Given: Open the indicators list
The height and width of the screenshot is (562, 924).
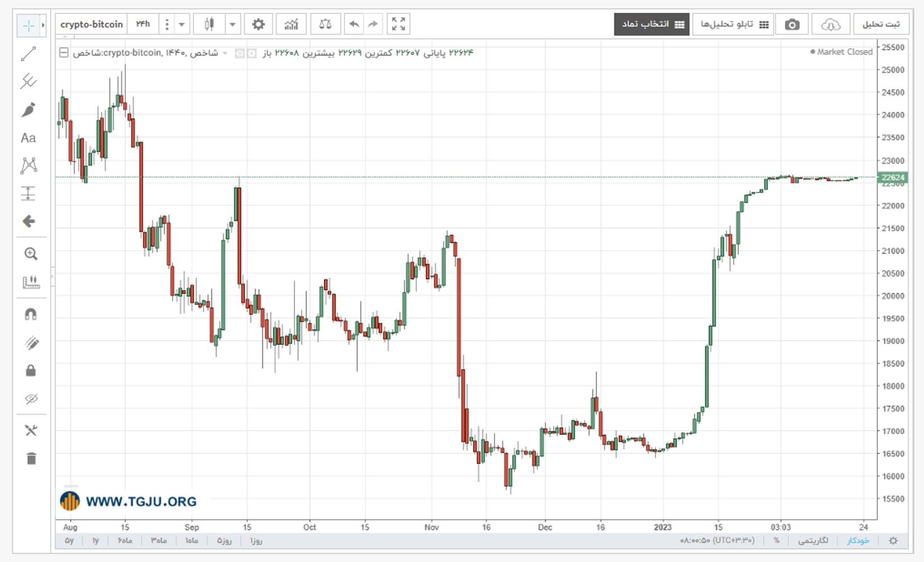Looking at the screenshot, I should (x=291, y=24).
